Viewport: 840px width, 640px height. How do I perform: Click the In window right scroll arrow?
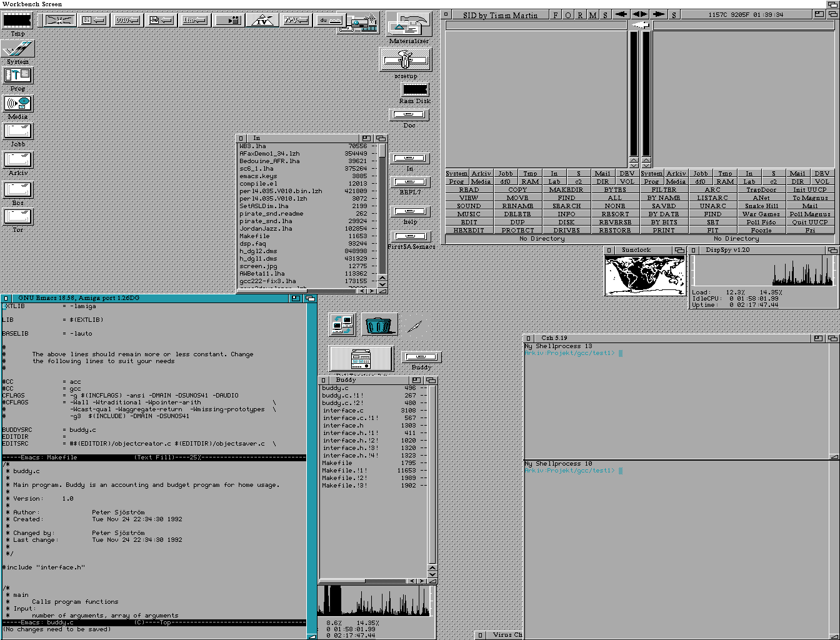coord(372,291)
